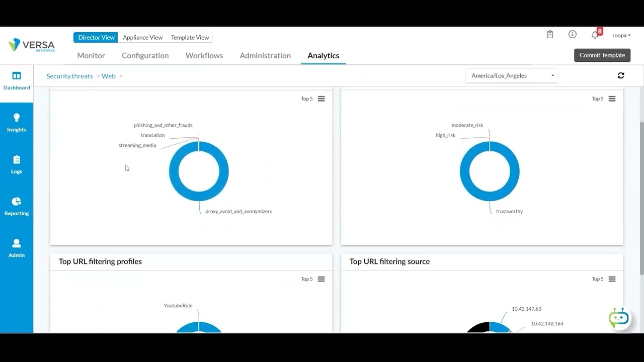Click the refresh icon beside timezone selector

[x=621, y=75]
